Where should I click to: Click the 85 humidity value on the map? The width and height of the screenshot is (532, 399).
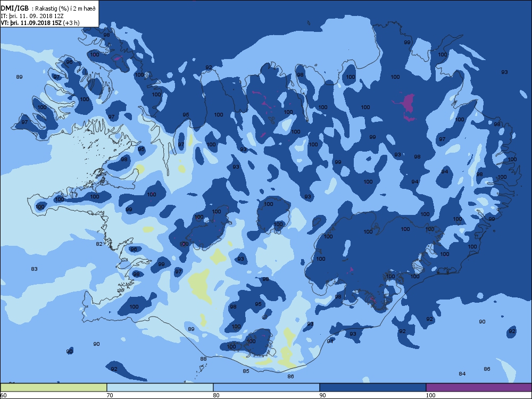tap(246, 371)
